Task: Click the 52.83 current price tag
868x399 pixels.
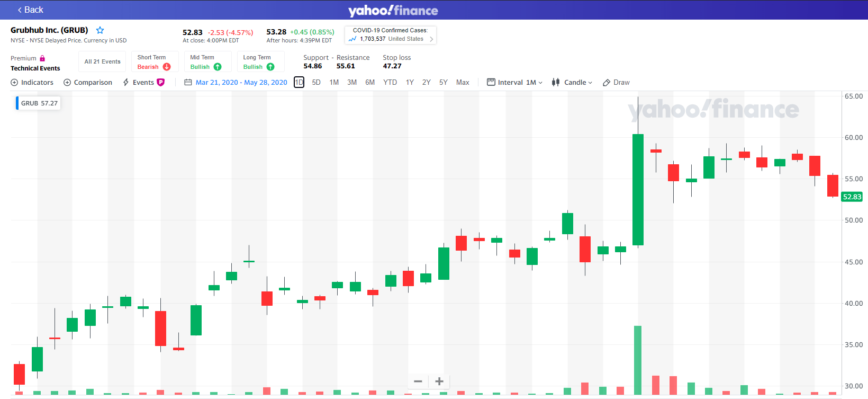Action: click(x=852, y=197)
